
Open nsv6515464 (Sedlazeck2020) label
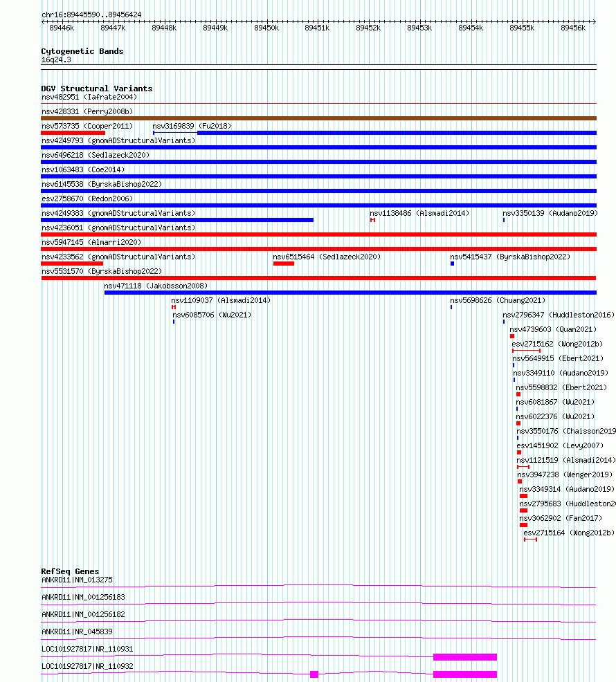click(327, 257)
